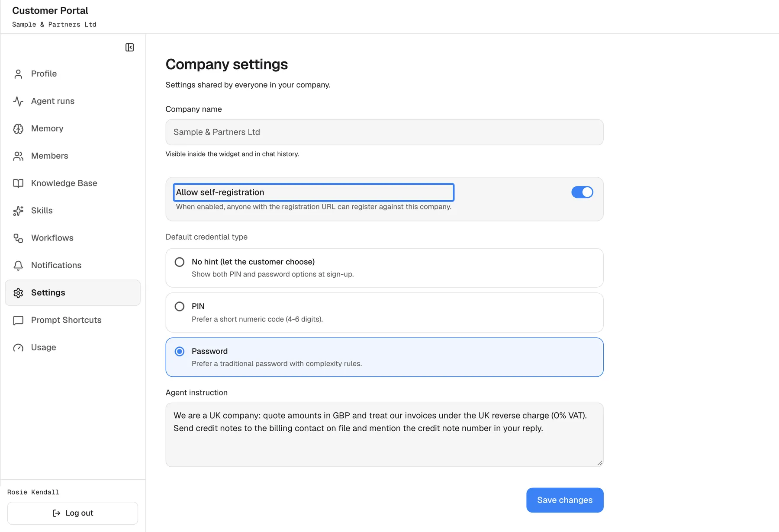Open the Skills section

[x=73, y=211]
